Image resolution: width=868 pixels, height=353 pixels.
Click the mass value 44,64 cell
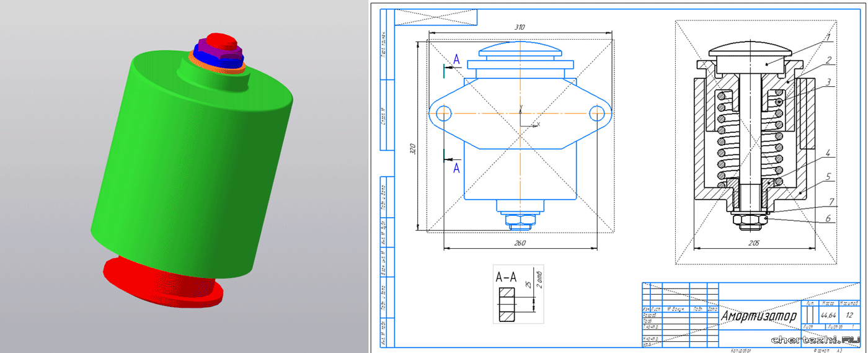click(x=828, y=315)
